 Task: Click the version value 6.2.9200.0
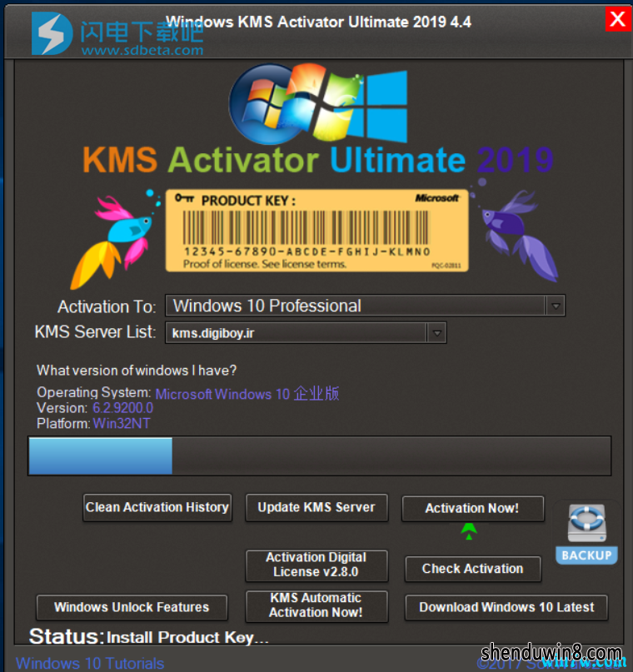[123, 408]
